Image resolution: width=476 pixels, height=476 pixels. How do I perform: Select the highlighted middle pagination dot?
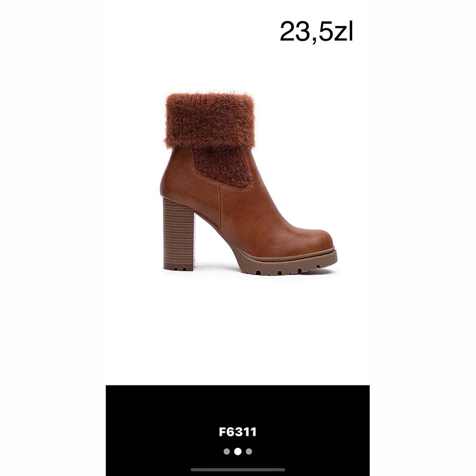(x=237, y=452)
